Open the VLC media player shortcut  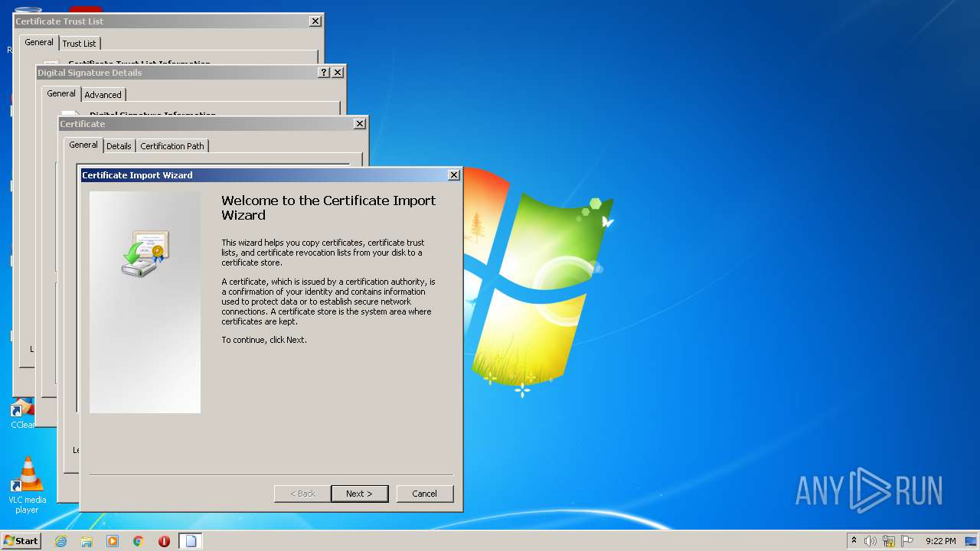click(28, 485)
